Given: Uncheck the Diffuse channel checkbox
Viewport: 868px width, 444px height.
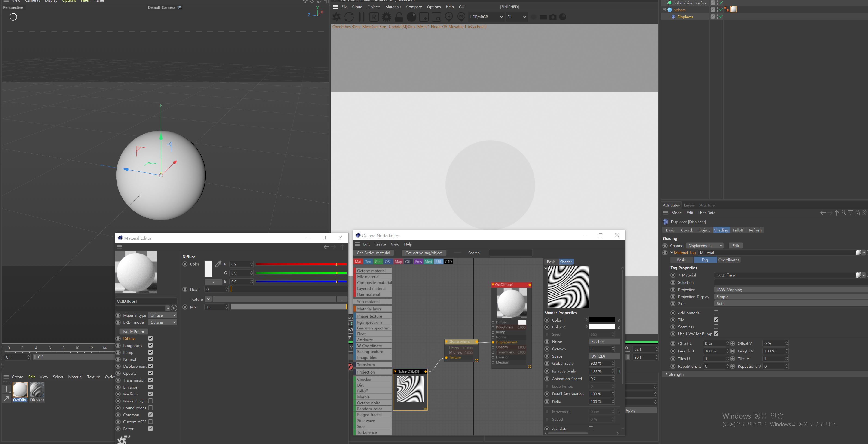Looking at the screenshot, I should 150,339.
